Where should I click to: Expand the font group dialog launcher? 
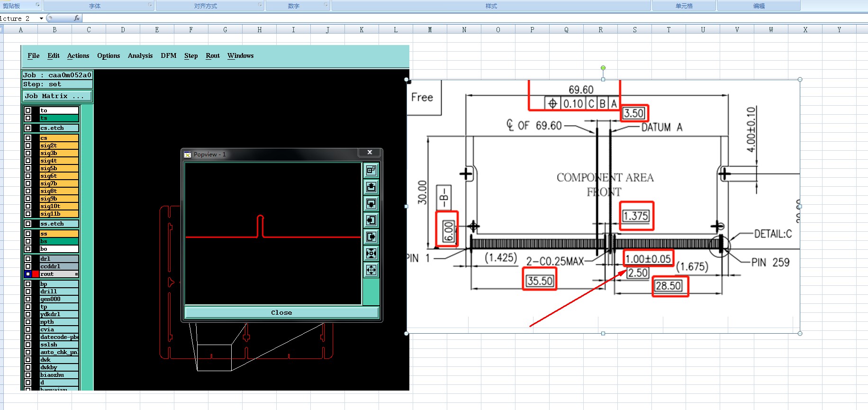(150, 5)
